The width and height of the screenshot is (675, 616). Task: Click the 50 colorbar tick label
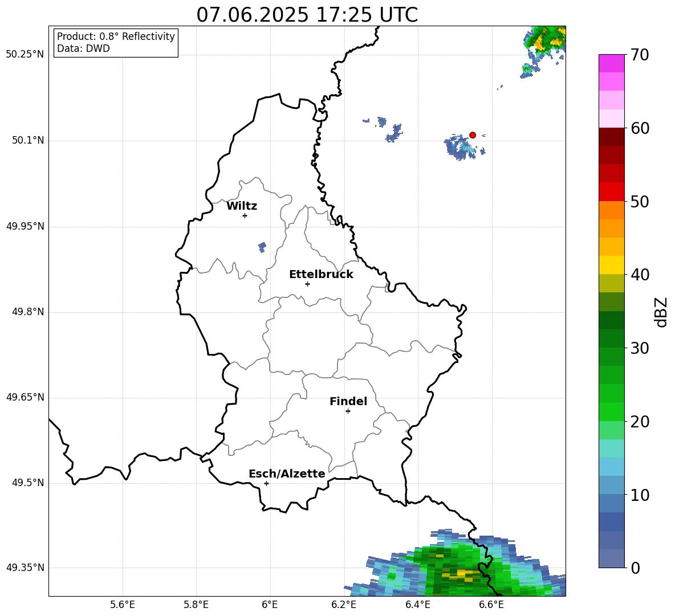pos(640,202)
